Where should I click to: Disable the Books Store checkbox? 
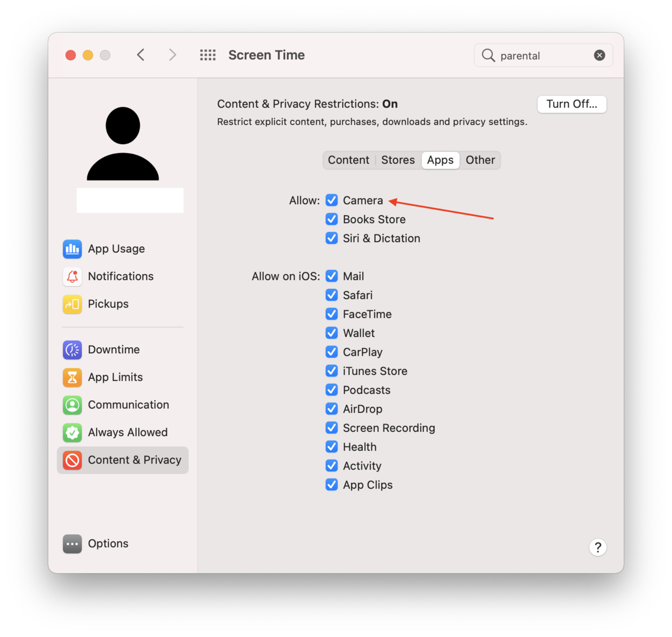point(332,219)
